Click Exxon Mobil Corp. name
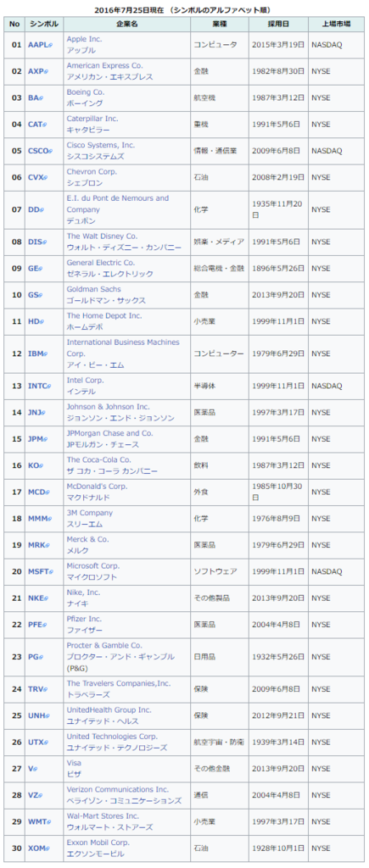Image resolution: width=369 pixels, height=868 pixels. pos(98,843)
